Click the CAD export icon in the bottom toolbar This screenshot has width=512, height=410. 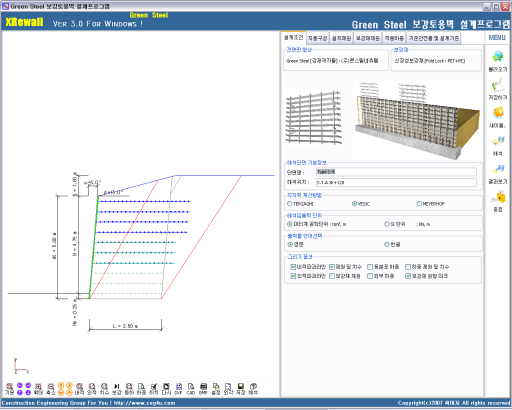[191, 387]
